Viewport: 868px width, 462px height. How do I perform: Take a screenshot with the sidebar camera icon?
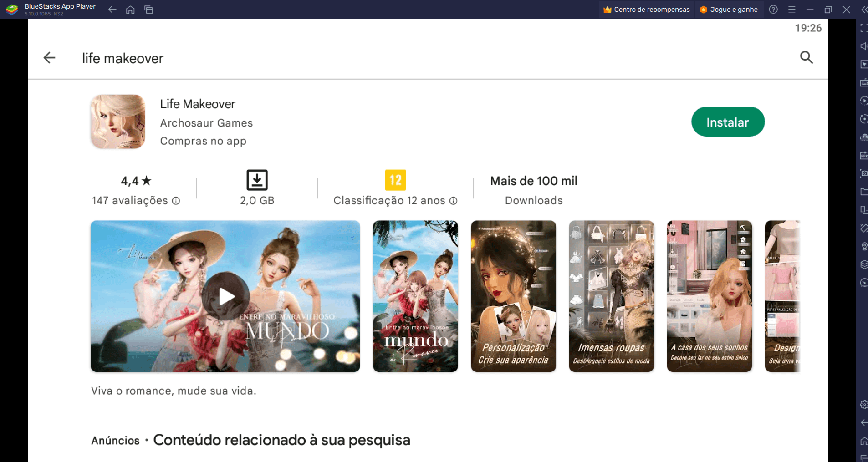(863, 173)
